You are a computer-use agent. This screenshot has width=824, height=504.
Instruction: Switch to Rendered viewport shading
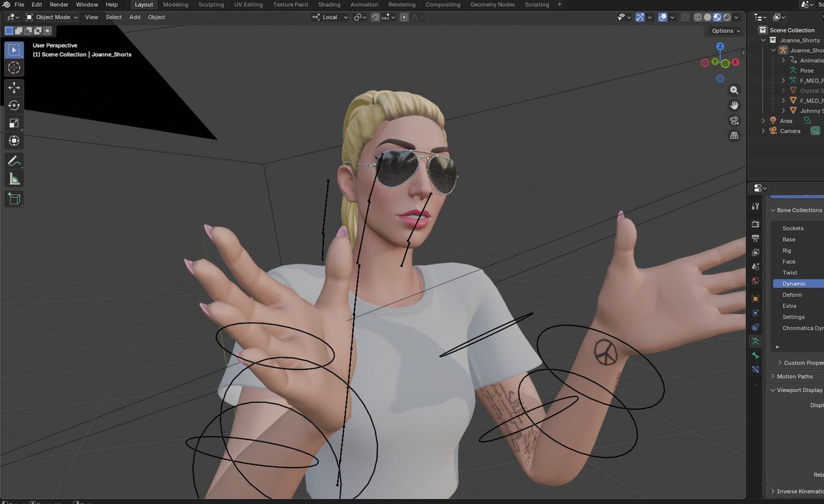728,17
